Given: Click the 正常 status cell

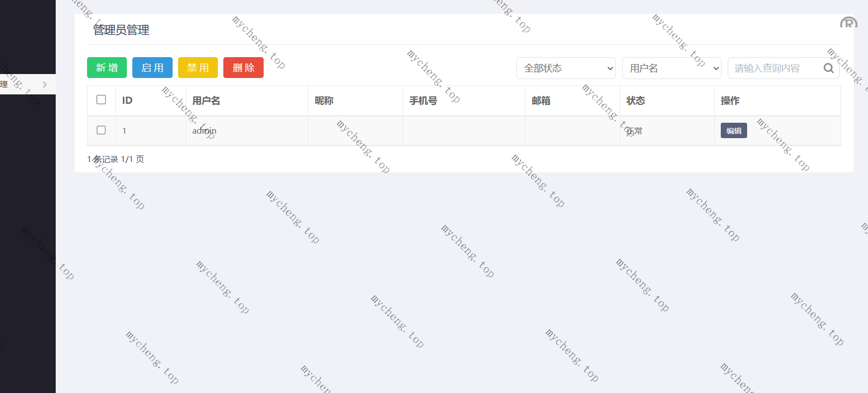Looking at the screenshot, I should [634, 131].
